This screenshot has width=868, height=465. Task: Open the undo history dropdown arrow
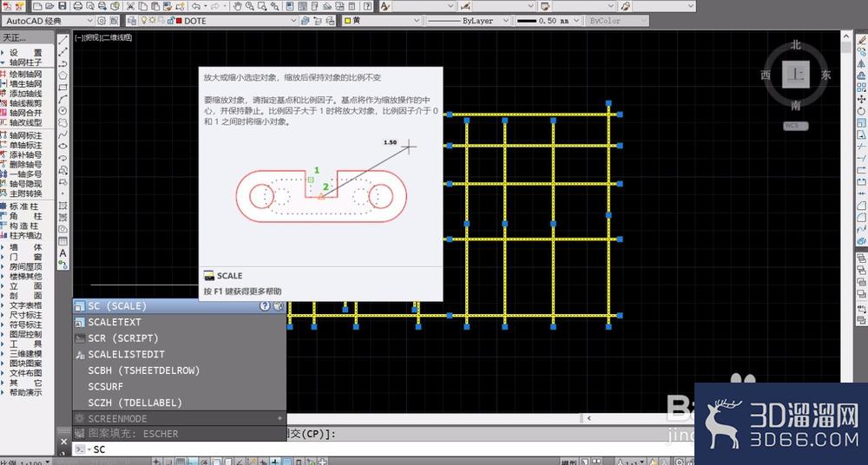(x=206, y=6)
